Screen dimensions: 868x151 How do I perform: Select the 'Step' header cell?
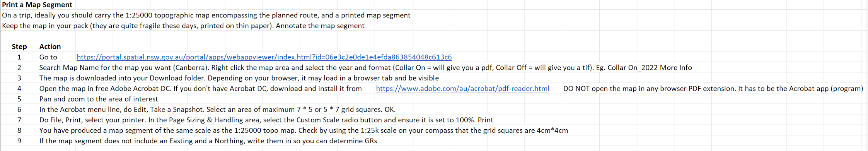point(19,46)
